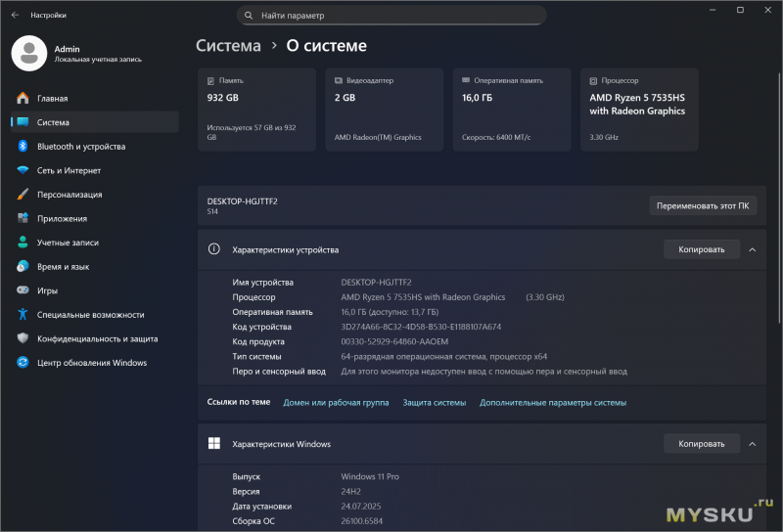Click the Оперативная память card icon
This screenshot has height=532, width=783.
pyautogui.click(x=466, y=80)
